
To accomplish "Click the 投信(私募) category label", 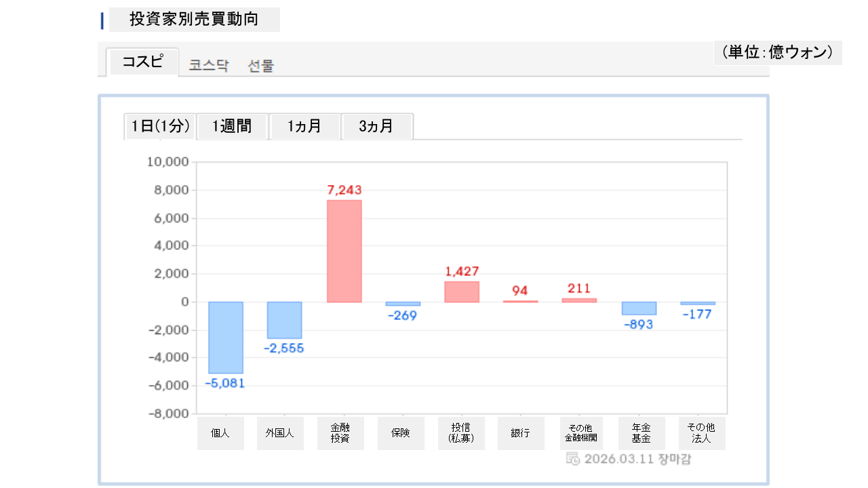I will pos(461,434).
